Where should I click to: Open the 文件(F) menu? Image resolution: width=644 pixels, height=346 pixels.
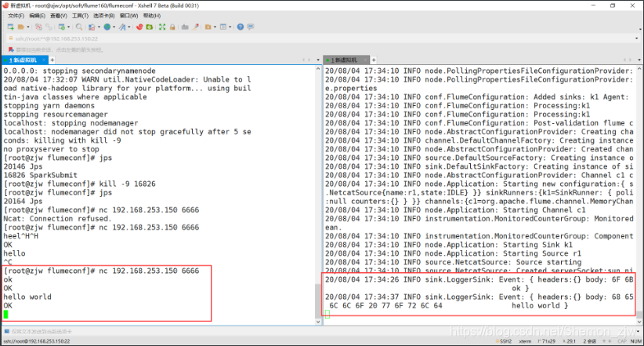[16, 16]
